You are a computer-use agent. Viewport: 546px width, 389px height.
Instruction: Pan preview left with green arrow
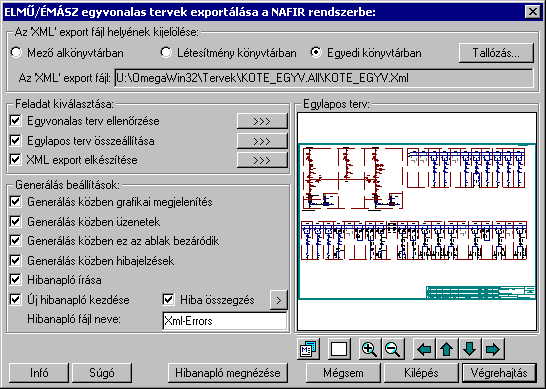[424, 349]
